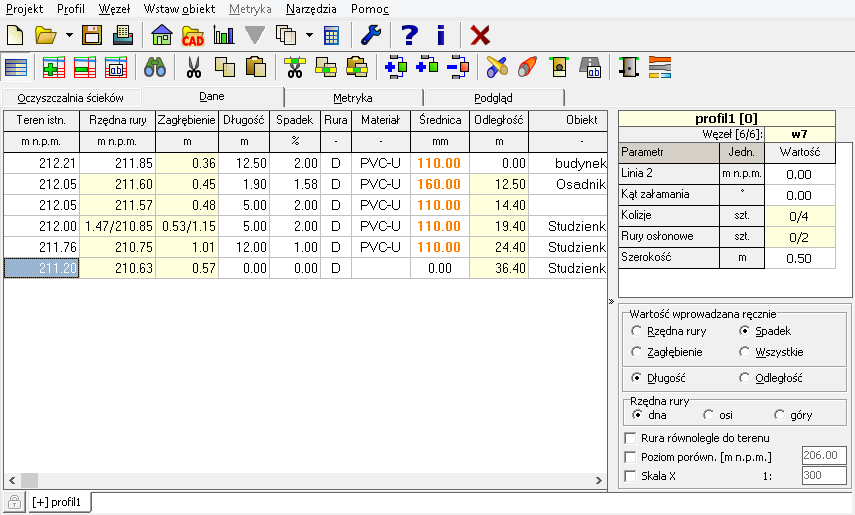Click the Średnica column header
The height and width of the screenshot is (515, 855).
click(x=440, y=120)
